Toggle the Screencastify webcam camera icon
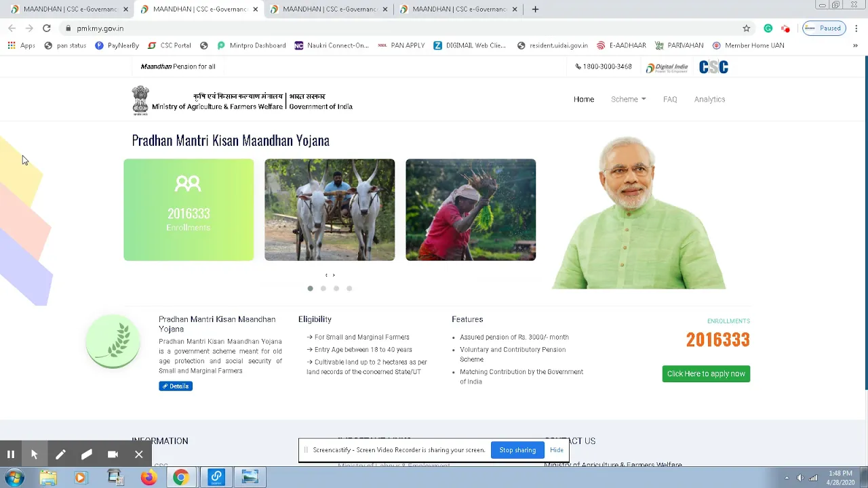The height and width of the screenshot is (488, 868). pos(113,454)
